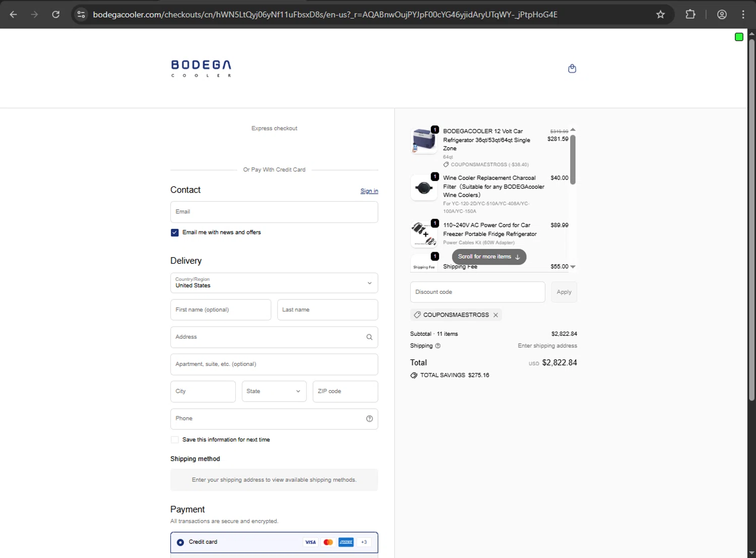Image resolution: width=756 pixels, height=558 pixels.
Task: Focus the Email input field
Action: pos(274,212)
